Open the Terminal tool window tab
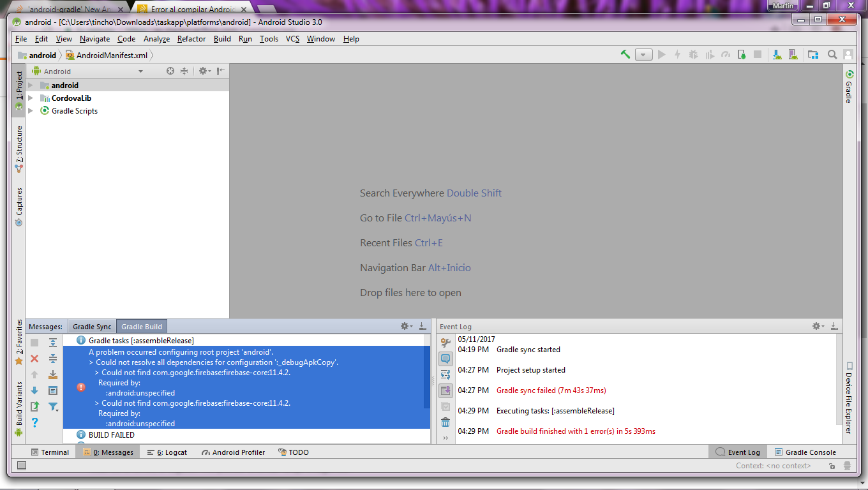 [x=50, y=452]
